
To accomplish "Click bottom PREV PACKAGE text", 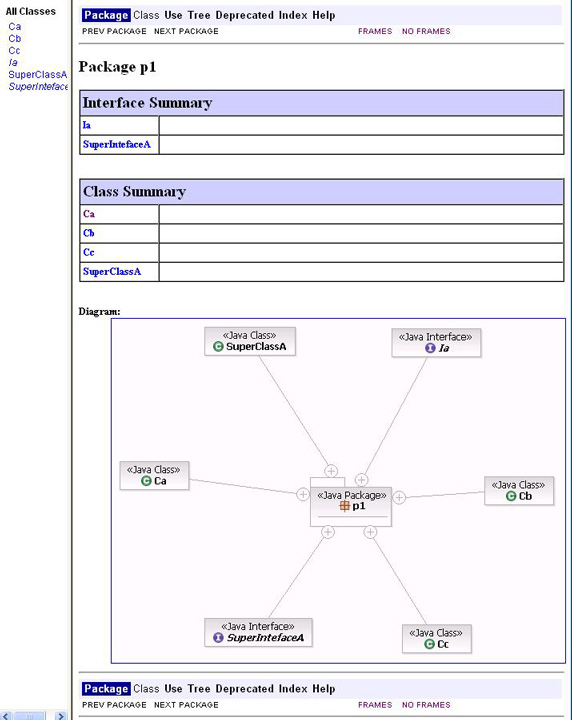I will tap(114, 705).
